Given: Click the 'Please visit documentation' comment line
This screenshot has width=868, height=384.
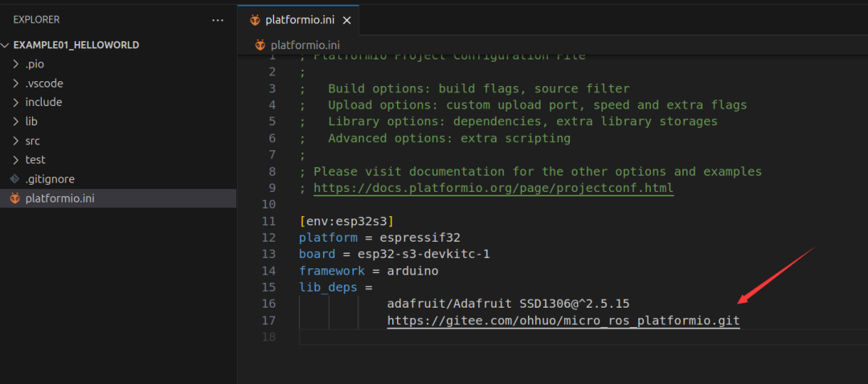Looking at the screenshot, I should pyautogui.click(x=530, y=172).
